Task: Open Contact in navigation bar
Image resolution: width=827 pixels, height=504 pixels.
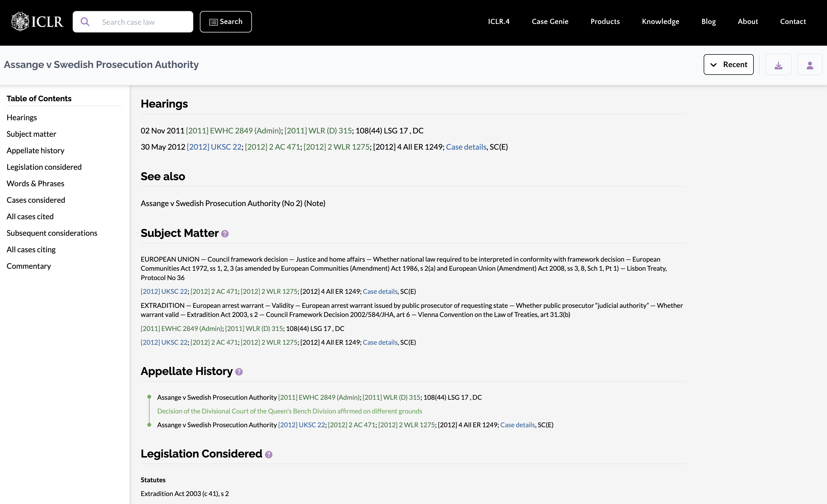Action: tap(792, 21)
